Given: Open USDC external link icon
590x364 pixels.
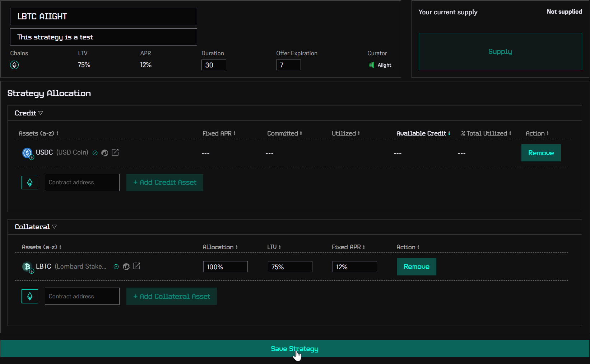Looking at the screenshot, I should tap(115, 152).
